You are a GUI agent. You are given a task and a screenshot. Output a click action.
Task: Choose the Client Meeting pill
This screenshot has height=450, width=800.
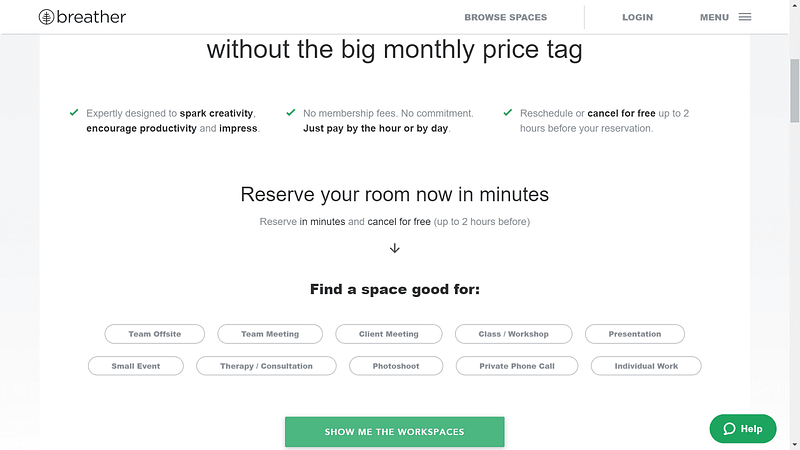coord(389,334)
